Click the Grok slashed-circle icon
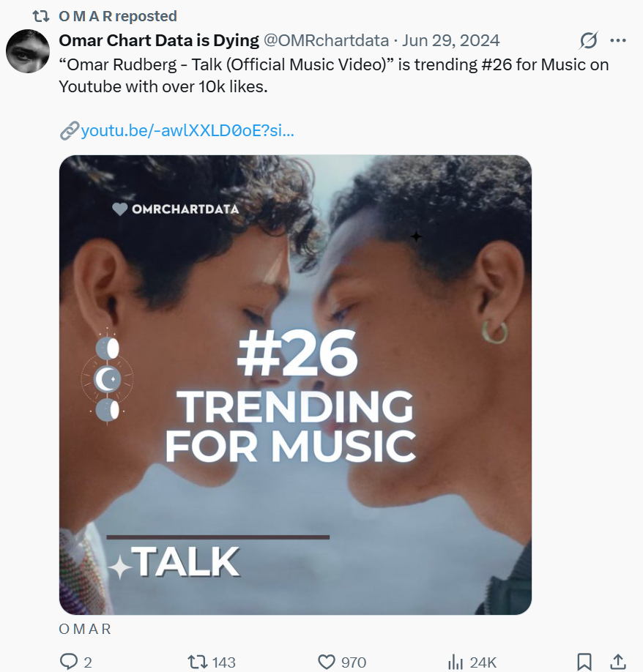This screenshot has width=643, height=672. 588,40
